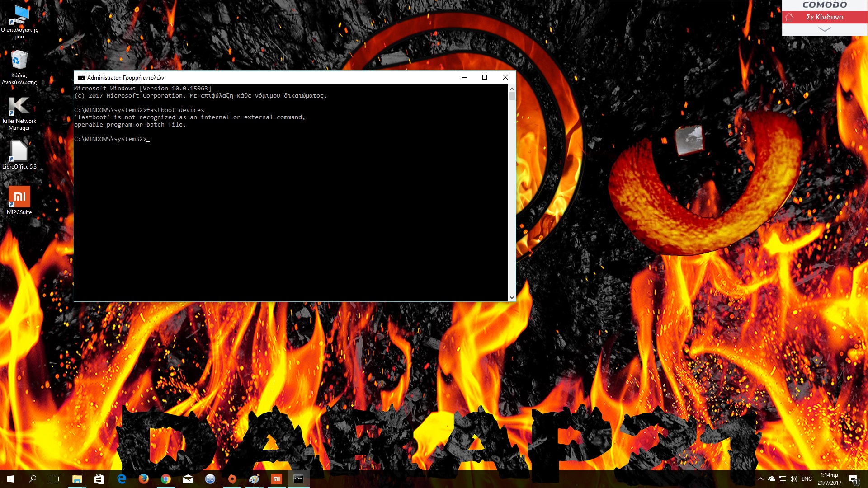Click the Command Prompt title bar icon
Image resolution: width=868 pixels, height=488 pixels.
(81, 78)
